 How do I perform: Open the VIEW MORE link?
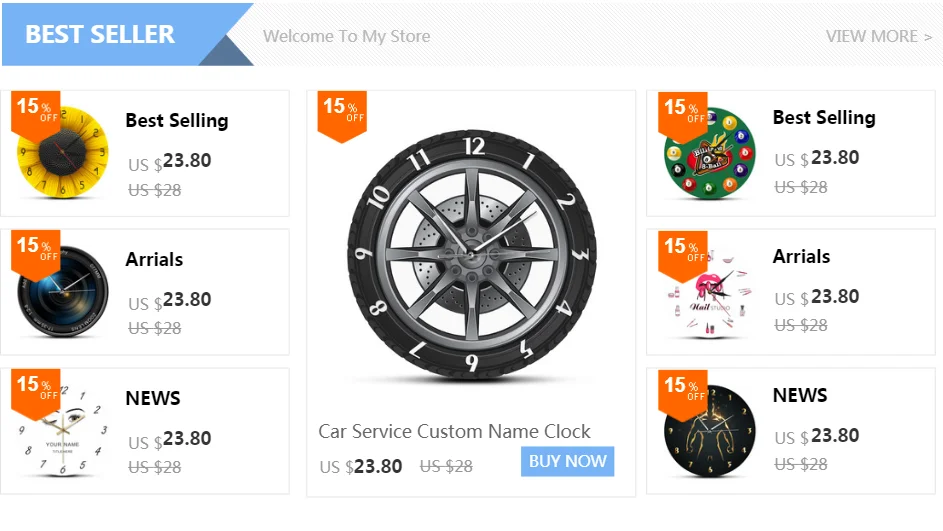[x=878, y=36]
